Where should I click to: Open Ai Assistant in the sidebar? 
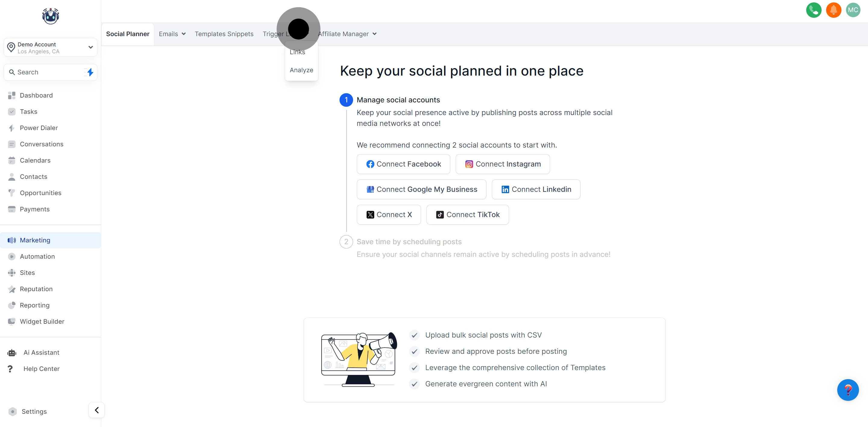coord(41,352)
